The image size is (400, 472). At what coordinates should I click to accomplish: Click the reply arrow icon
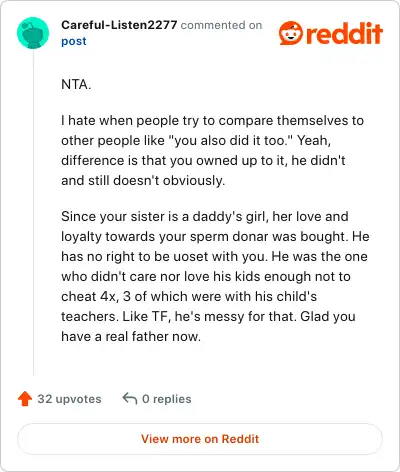(x=130, y=398)
